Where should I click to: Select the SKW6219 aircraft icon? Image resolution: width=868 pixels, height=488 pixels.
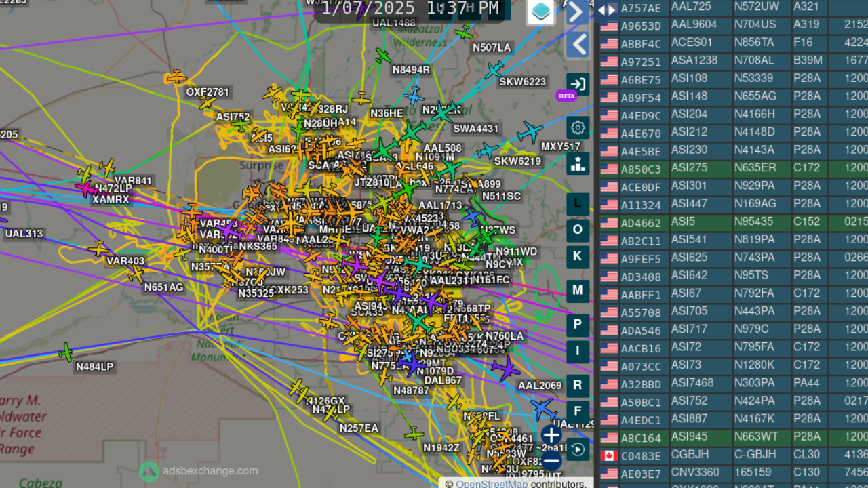(487, 150)
